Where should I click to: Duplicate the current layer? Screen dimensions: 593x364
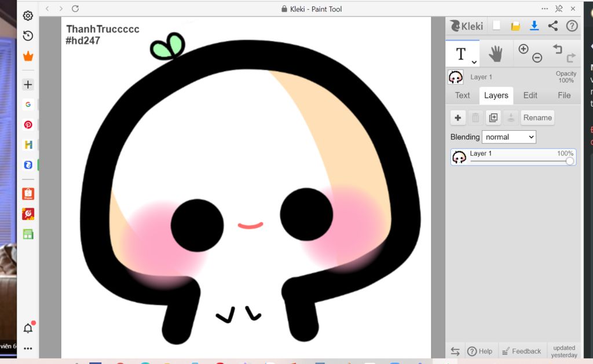point(493,118)
